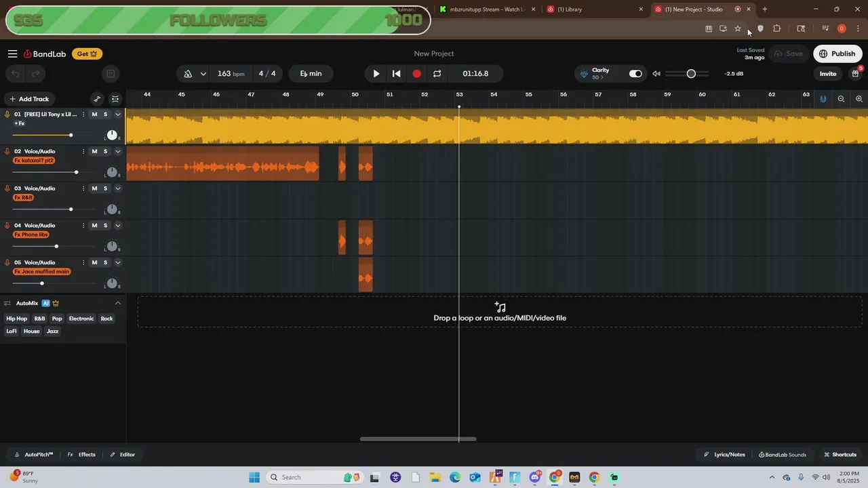Click the collapse-tracks icon beside Add Track
868x488 pixels.
point(115,99)
